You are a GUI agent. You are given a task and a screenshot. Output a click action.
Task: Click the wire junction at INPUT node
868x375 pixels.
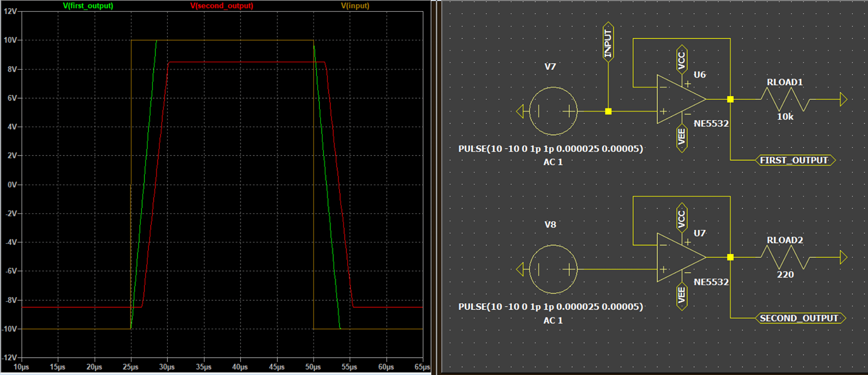click(608, 111)
